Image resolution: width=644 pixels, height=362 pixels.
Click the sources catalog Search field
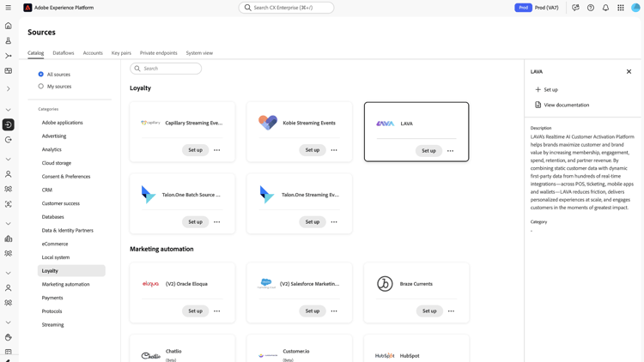click(166, 69)
